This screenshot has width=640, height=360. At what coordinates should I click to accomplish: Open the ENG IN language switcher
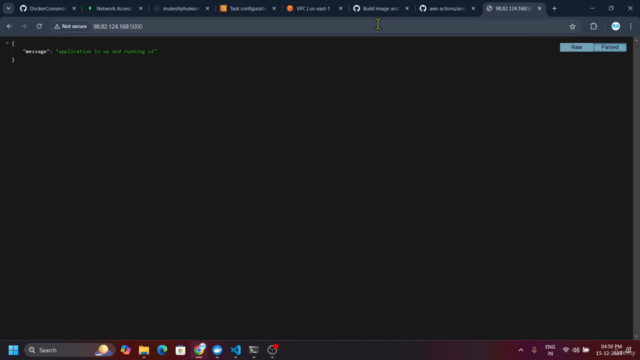tap(550, 350)
